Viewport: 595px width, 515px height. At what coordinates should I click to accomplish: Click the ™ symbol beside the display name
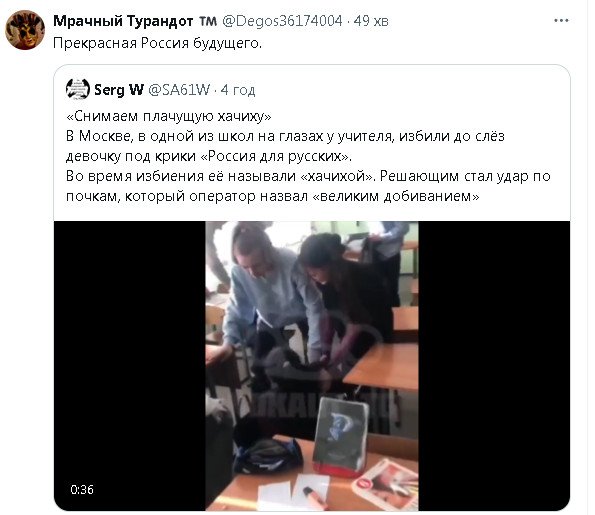(x=208, y=21)
